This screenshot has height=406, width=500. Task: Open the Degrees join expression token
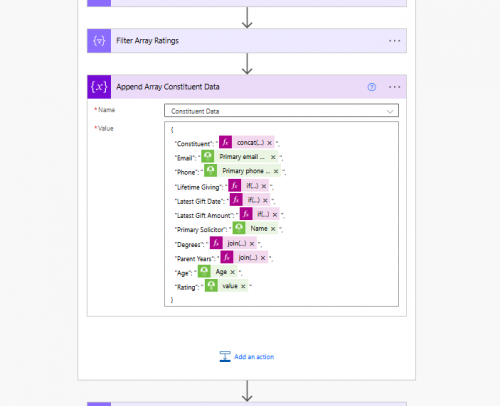pyautogui.click(x=236, y=244)
